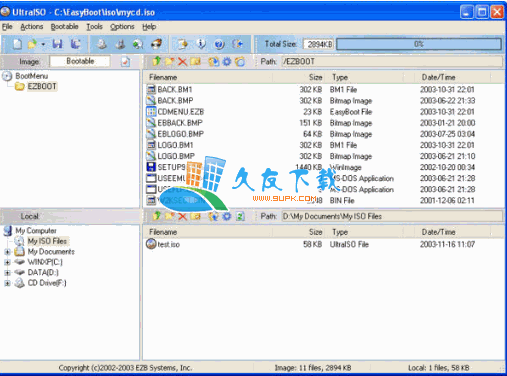Click the Rename icon in image pane toolbar
The image size is (507, 376).
(195, 61)
